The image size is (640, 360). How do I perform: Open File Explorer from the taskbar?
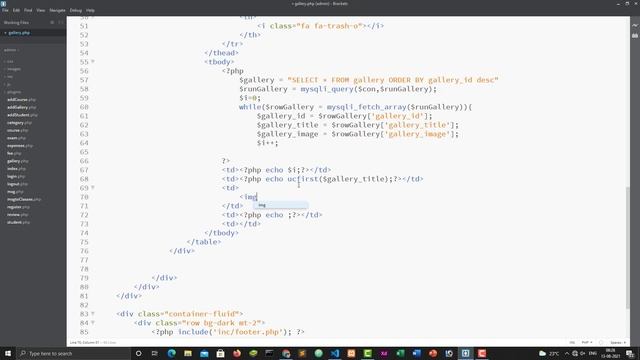[x=188, y=353]
